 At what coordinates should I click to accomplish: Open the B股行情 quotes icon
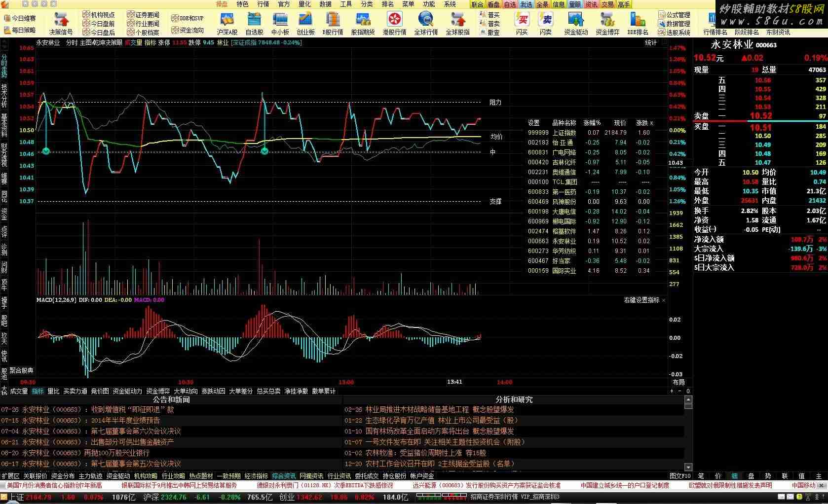pyautogui.click(x=333, y=23)
